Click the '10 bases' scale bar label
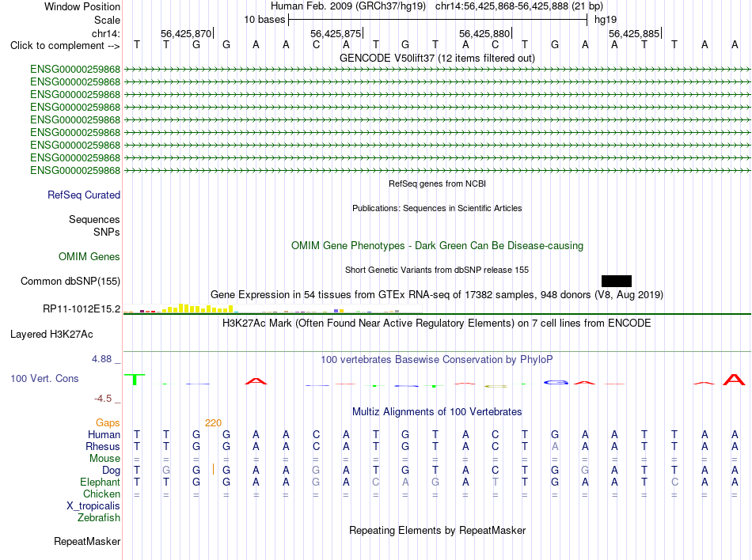Screen dimensions: 752x560 [264, 20]
